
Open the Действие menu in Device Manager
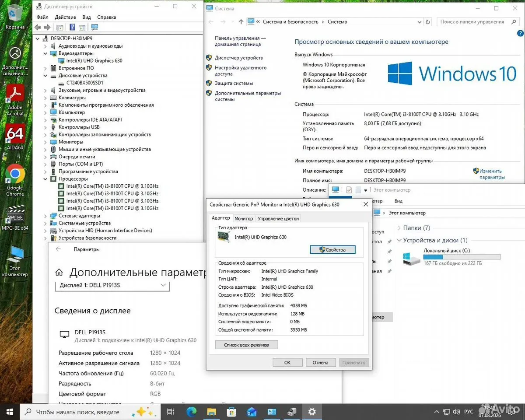coord(66,17)
